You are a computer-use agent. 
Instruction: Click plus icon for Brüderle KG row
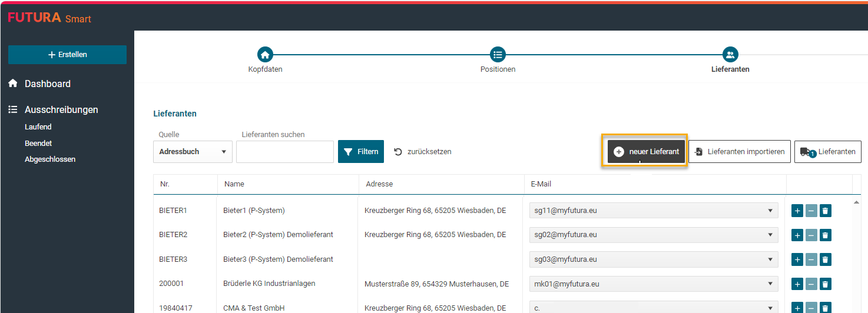click(797, 285)
